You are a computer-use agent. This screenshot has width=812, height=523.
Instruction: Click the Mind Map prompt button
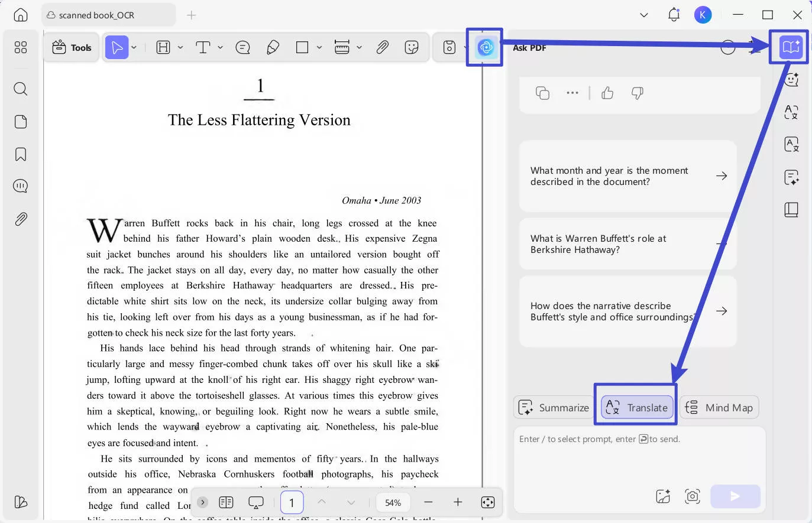719,408
